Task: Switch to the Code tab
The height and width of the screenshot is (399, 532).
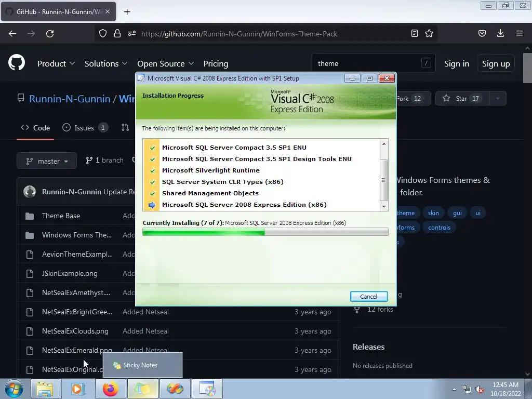Action: point(35,128)
